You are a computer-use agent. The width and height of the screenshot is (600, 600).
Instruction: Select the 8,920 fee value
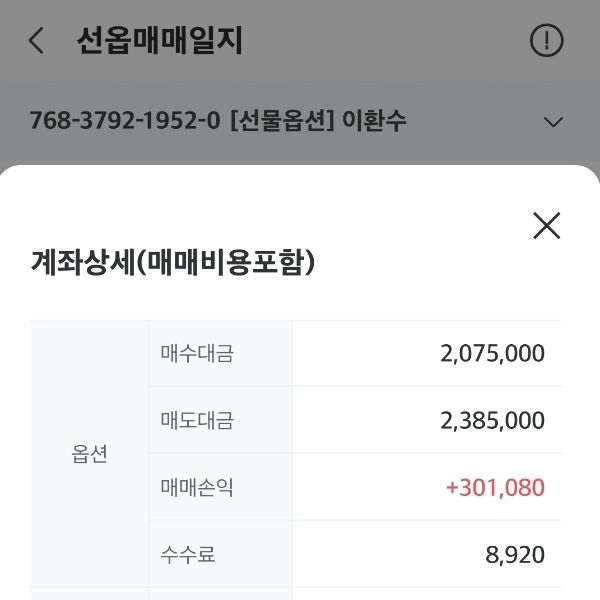coord(515,554)
